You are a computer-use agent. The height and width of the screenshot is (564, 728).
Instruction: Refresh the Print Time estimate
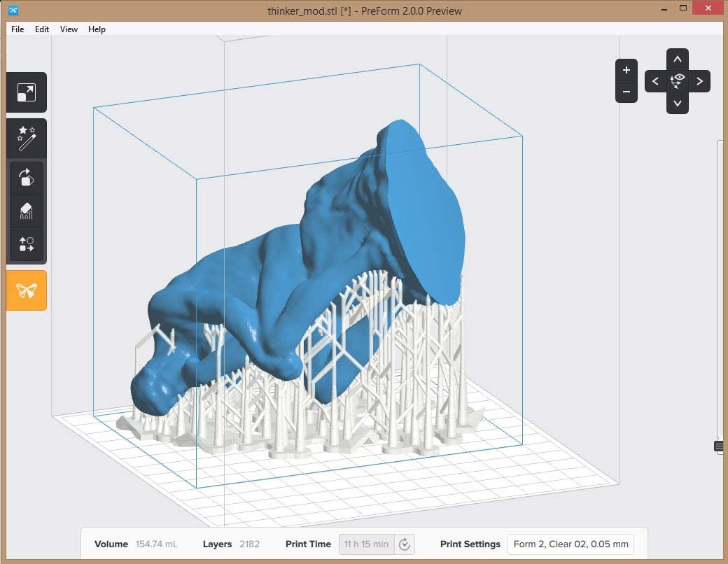[x=404, y=544]
